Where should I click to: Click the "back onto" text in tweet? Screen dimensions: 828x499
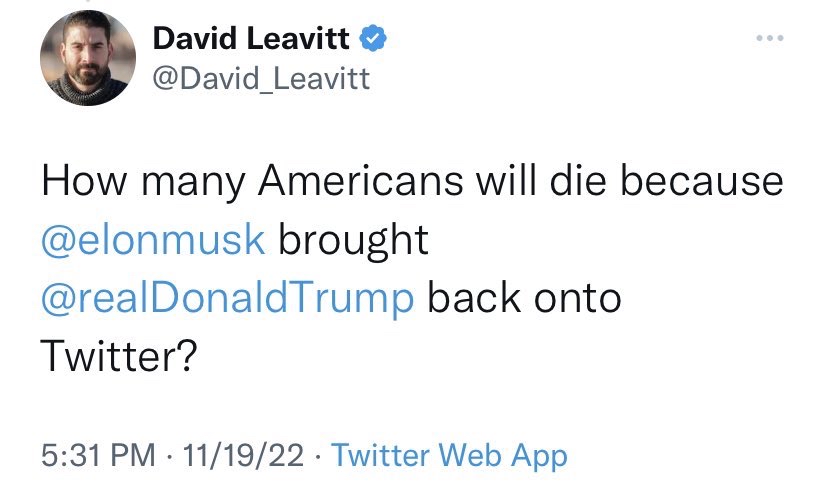(524, 298)
